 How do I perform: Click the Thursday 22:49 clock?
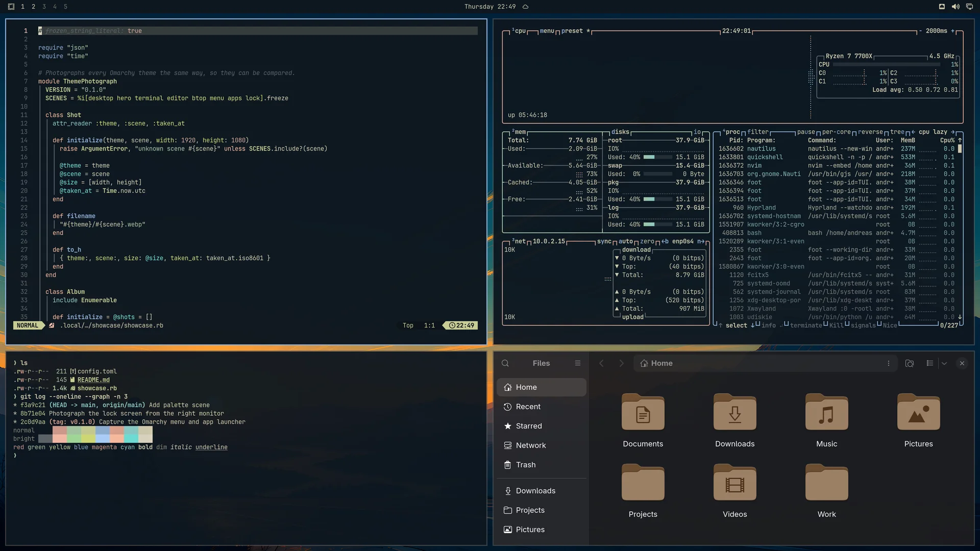[490, 7]
